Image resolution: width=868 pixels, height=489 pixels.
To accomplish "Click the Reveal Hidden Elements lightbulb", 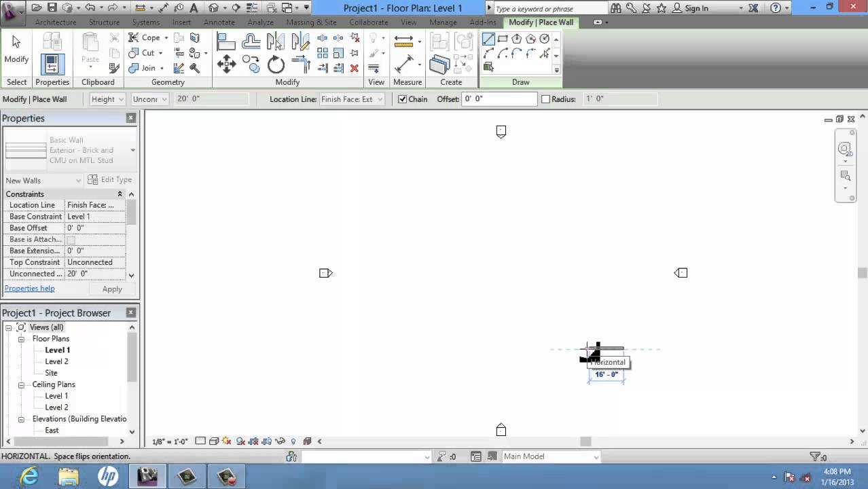I will (293, 441).
